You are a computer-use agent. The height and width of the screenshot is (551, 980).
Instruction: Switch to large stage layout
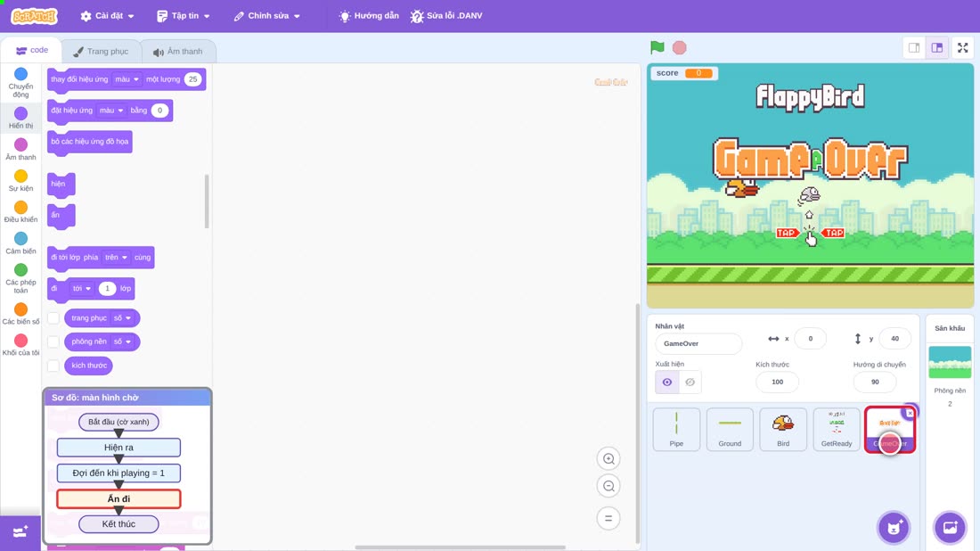coord(937,47)
